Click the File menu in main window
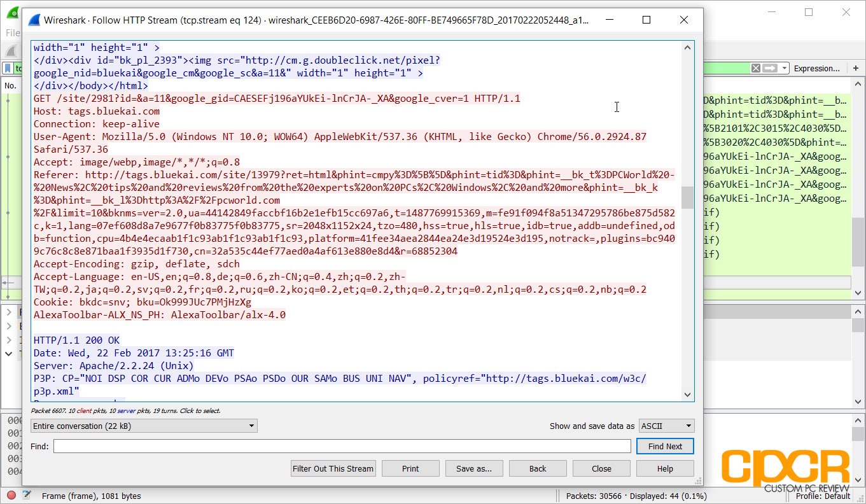The image size is (866, 504). tap(12, 32)
